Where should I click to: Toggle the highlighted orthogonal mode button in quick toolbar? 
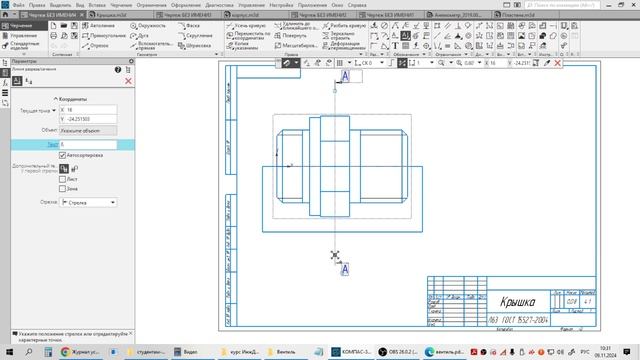402,63
